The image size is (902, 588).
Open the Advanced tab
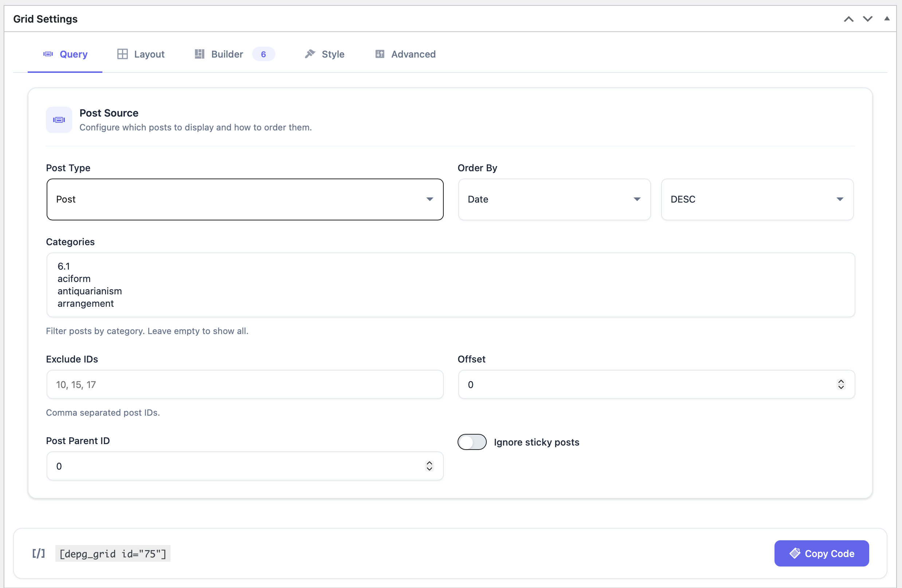coord(405,54)
